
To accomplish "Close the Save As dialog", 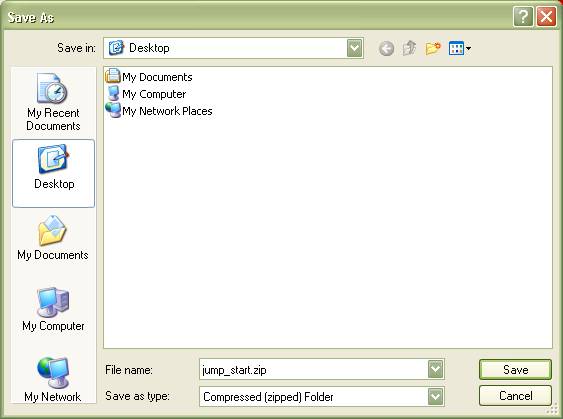I will point(546,16).
